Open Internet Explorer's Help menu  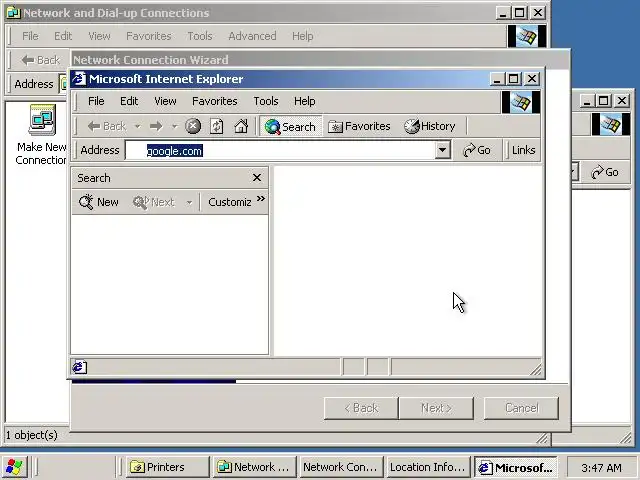(x=304, y=101)
